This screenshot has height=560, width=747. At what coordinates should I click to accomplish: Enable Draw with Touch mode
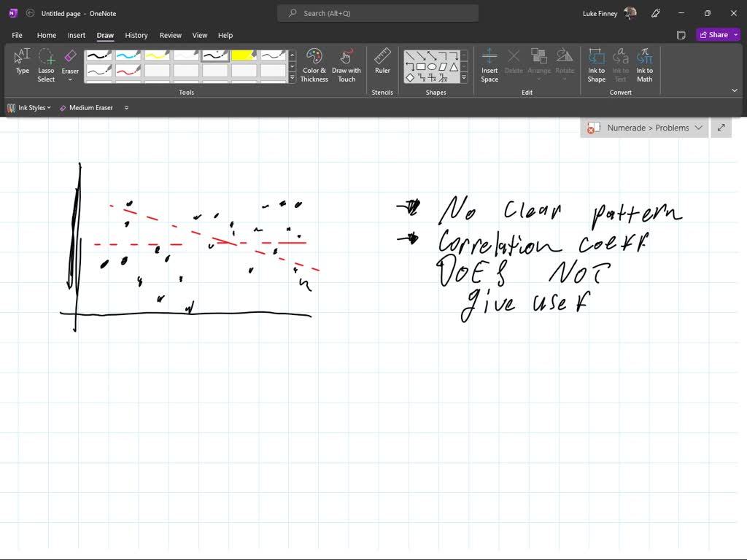pos(346,64)
